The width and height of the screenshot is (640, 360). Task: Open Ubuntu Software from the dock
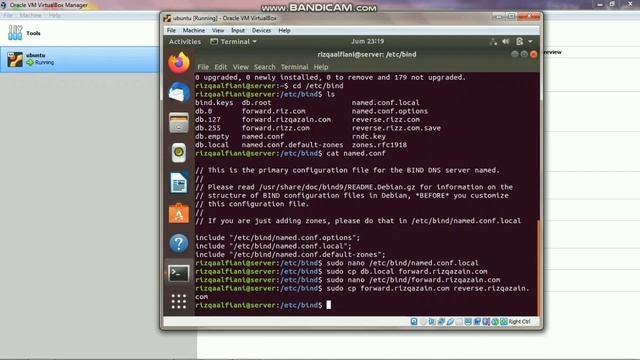[179, 213]
